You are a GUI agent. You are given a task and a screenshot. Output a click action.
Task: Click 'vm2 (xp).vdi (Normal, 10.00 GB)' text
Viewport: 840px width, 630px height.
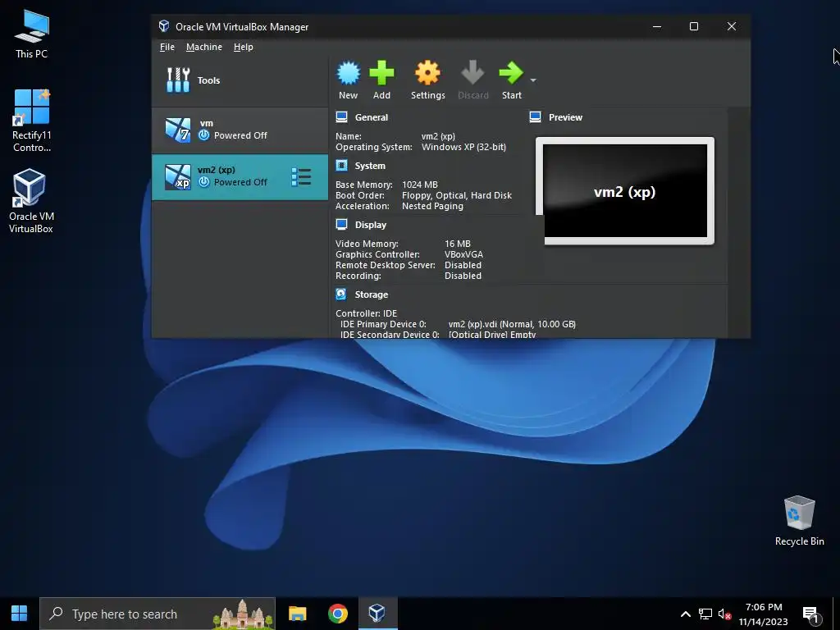click(x=512, y=324)
